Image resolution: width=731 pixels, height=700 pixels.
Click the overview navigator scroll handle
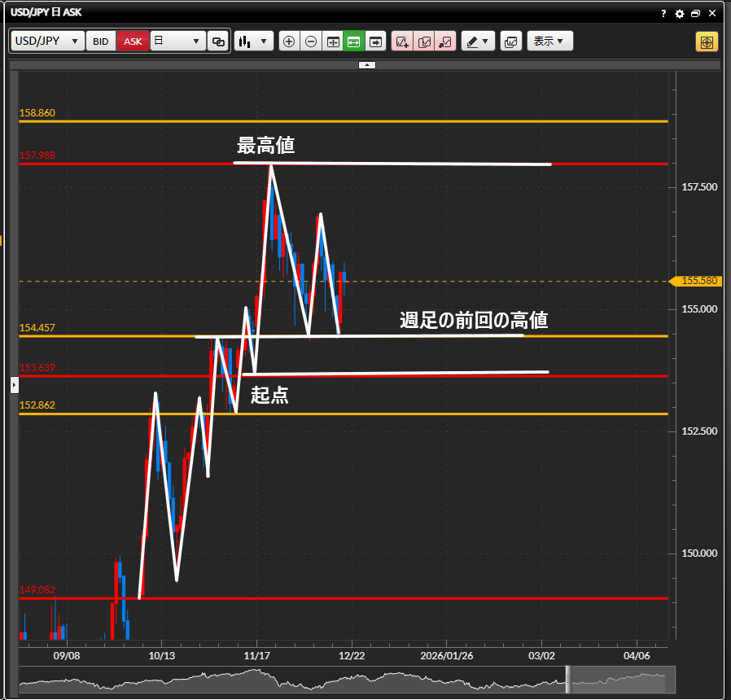tap(569, 678)
